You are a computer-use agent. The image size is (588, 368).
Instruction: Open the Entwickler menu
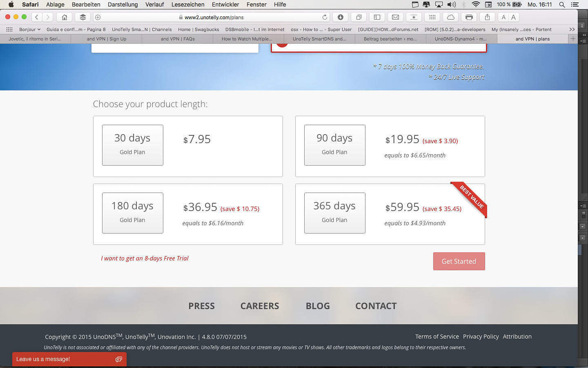click(225, 4)
